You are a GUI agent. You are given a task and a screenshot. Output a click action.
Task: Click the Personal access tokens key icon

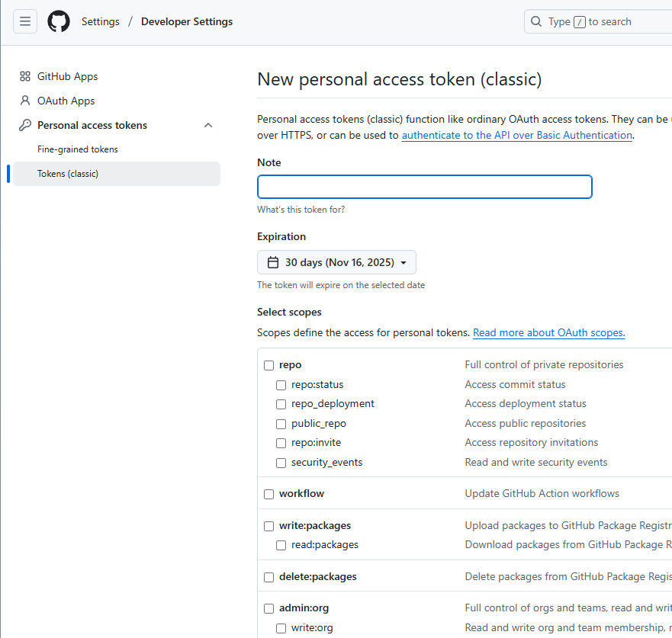tap(25, 125)
